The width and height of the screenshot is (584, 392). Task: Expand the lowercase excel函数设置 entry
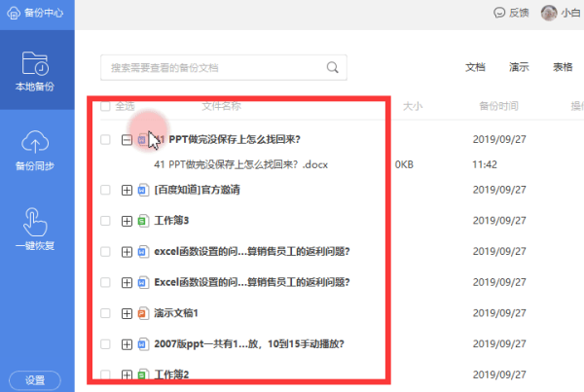point(127,252)
